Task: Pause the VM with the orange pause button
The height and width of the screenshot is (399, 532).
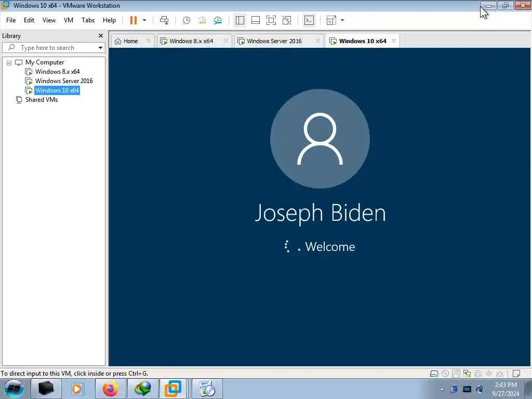Action: [134, 20]
